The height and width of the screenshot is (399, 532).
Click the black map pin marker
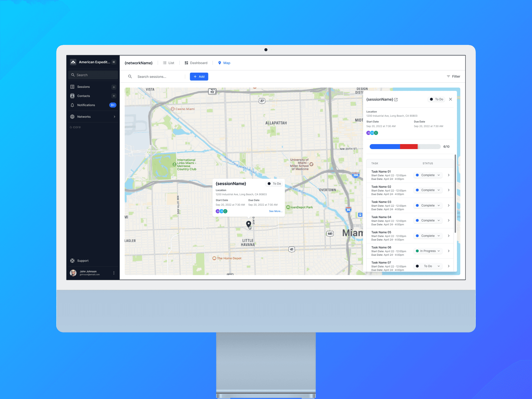click(249, 224)
